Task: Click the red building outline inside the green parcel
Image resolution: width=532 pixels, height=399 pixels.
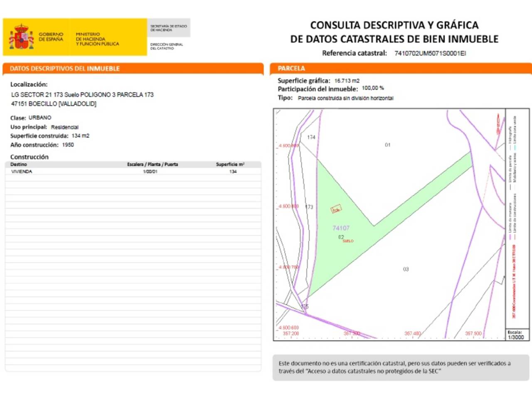Action: coord(336,209)
